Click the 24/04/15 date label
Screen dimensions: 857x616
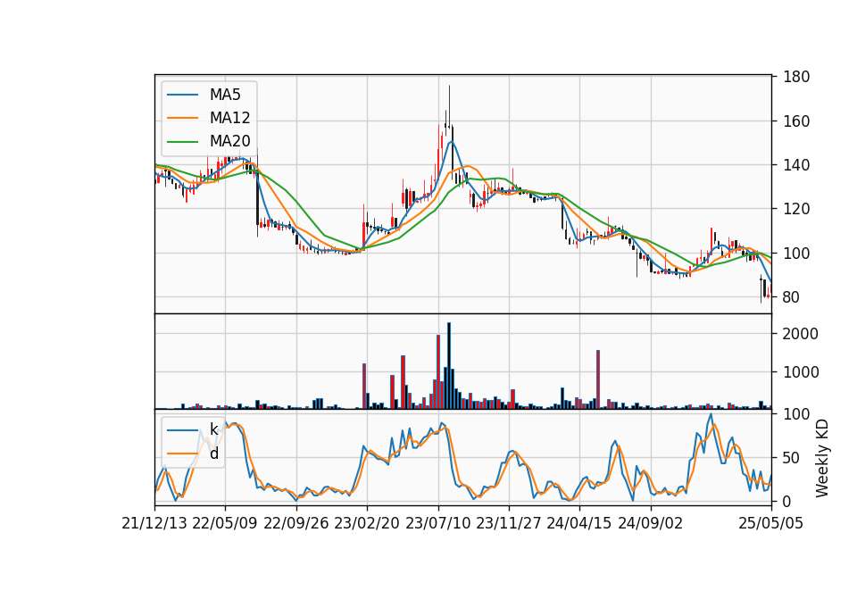click(578, 523)
